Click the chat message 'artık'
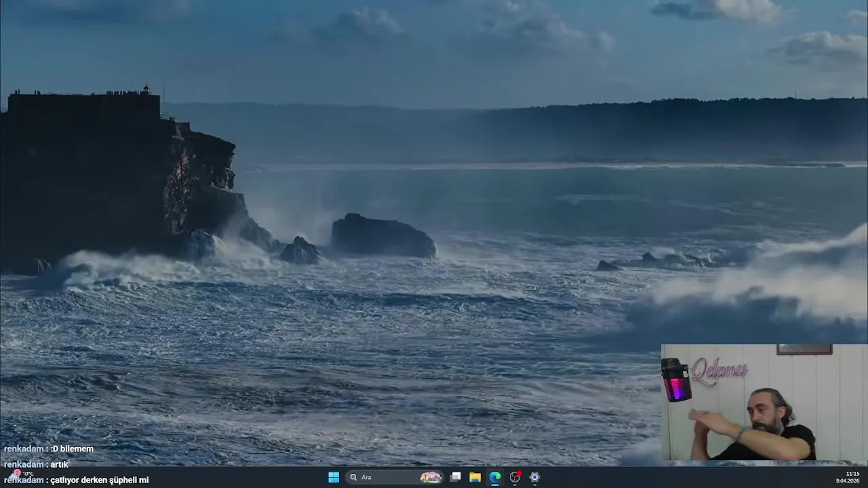The height and width of the screenshot is (488, 868). [60, 464]
